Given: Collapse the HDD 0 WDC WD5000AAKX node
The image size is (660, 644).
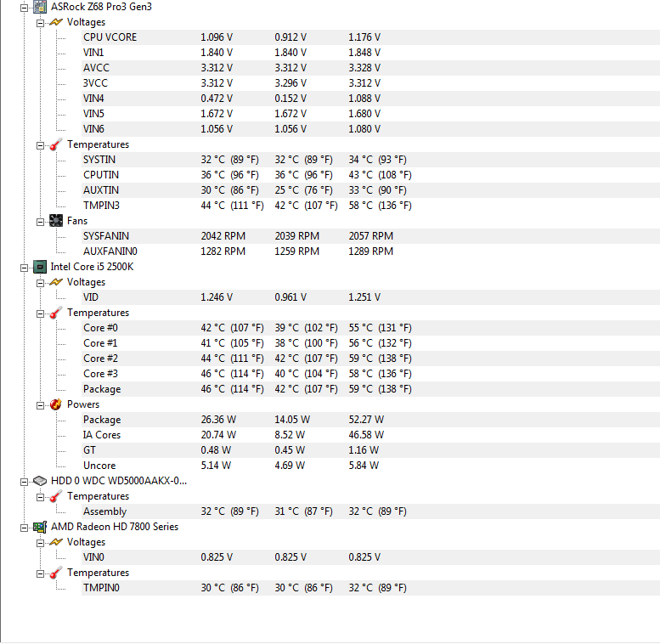Looking at the screenshot, I should tap(25, 482).
